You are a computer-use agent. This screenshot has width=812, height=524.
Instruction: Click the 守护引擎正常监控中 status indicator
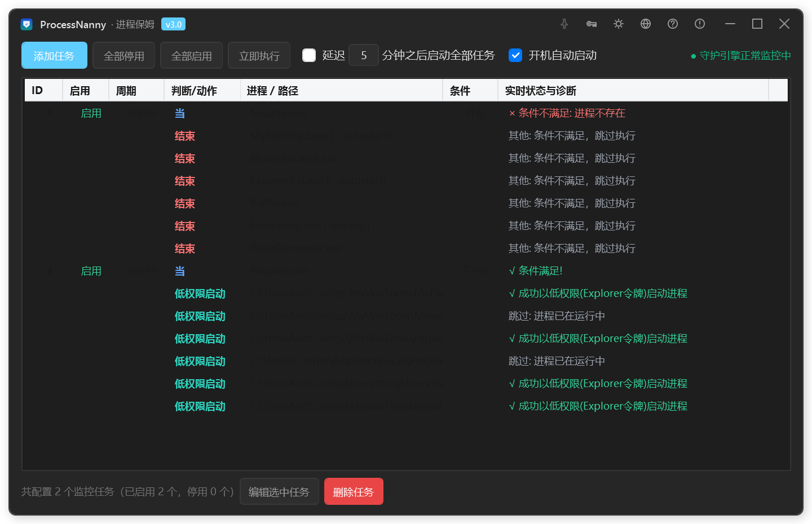click(x=740, y=55)
